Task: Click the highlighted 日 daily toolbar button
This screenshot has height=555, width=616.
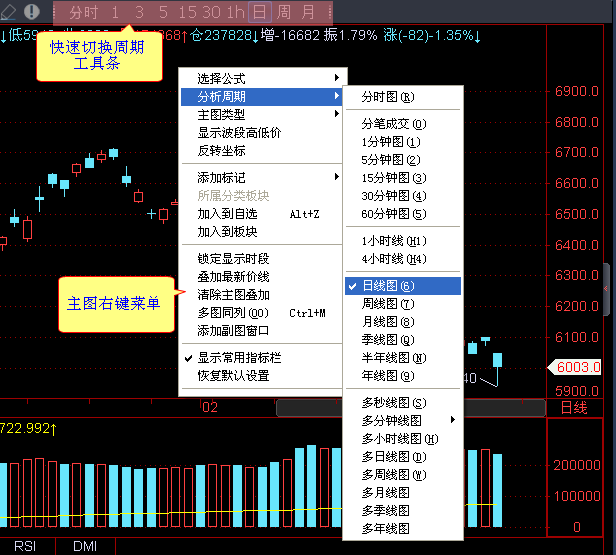Action: (x=259, y=13)
